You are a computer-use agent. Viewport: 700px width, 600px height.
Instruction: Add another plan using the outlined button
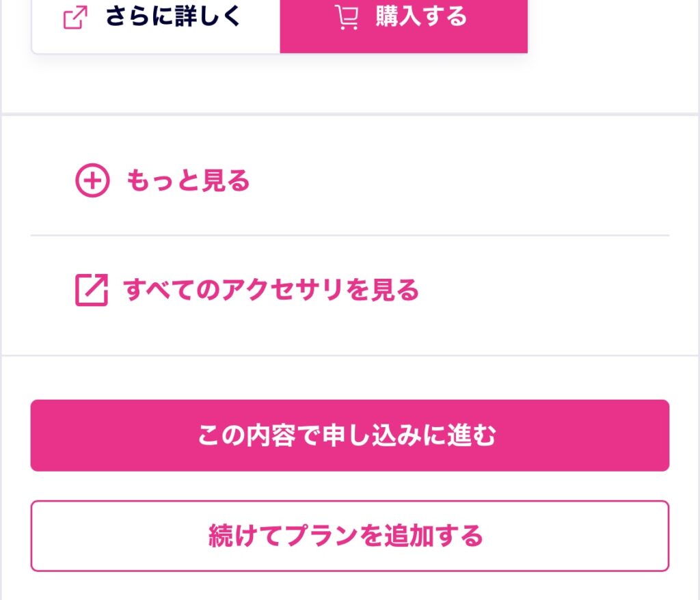tap(349, 537)
